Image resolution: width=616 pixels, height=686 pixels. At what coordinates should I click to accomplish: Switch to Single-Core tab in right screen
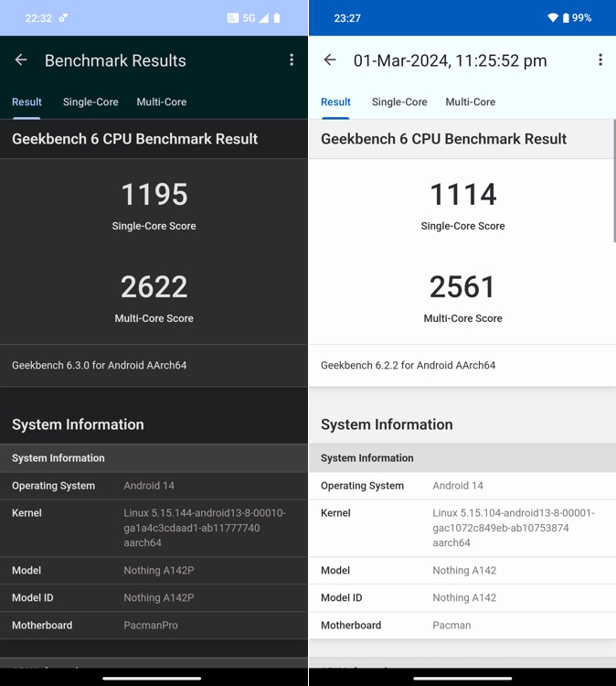[x=399, y=102]
